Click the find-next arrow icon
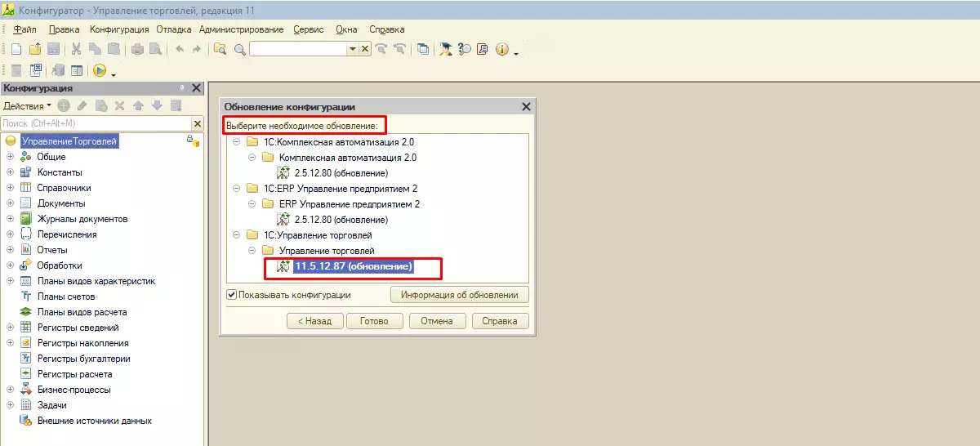Viewport: 980px width, 446px height. coord(381,49)
